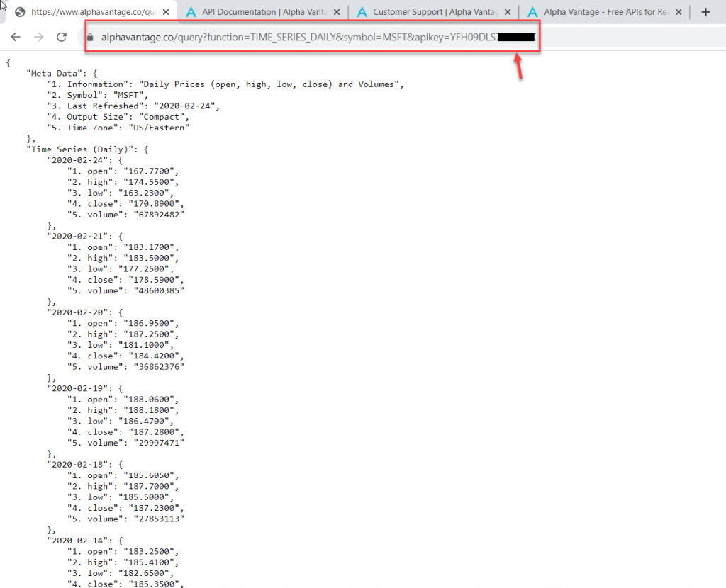Viewport: 726px width, 588px height.
Task: Click the "1. Information" line
Action: point(225,84)
